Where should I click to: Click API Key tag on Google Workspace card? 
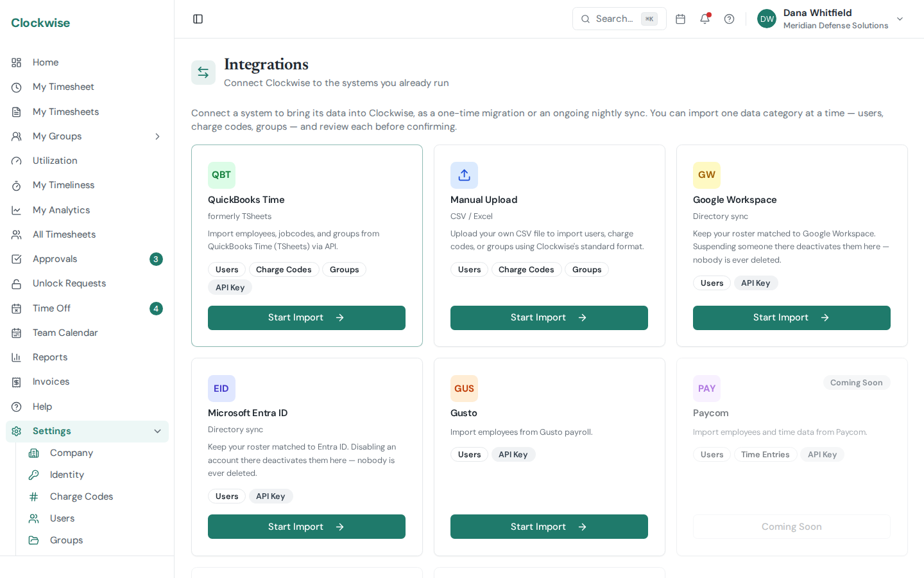pos(756,283)
